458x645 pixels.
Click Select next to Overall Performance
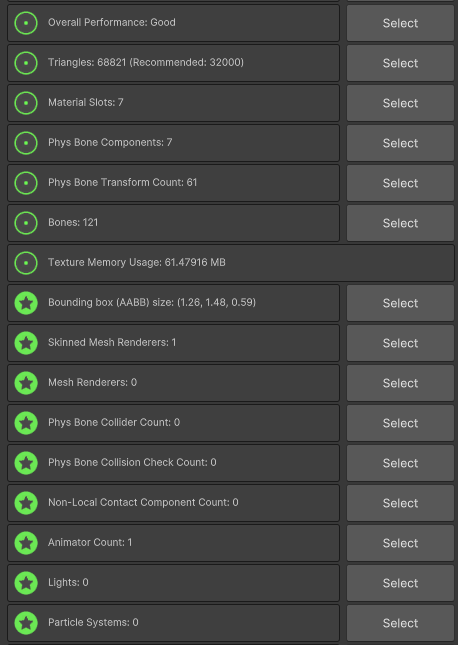[x=400, y=23]
